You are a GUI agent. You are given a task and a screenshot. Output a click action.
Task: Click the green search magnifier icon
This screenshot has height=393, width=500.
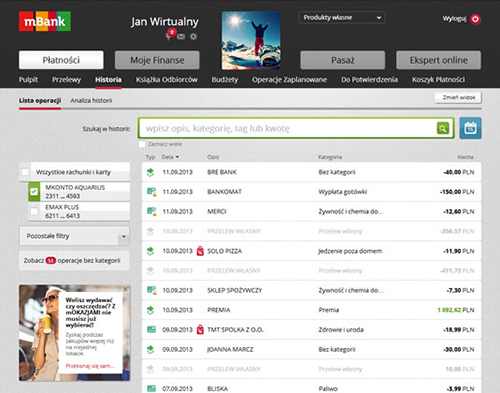443,128
